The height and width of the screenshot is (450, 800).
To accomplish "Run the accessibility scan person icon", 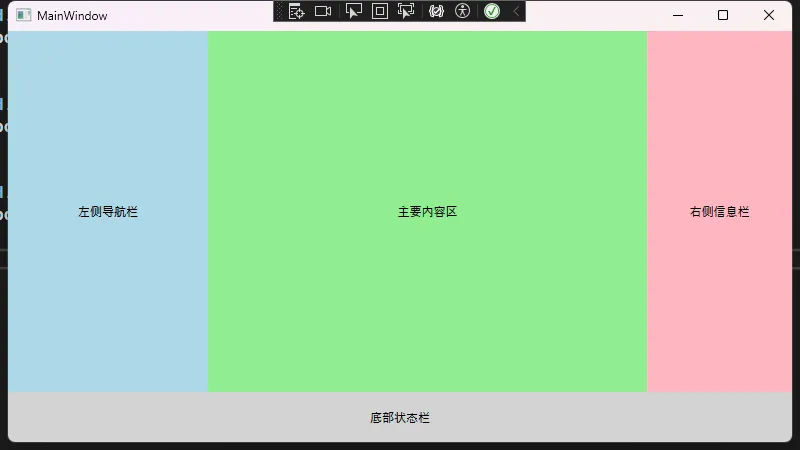I will pos(462,11).
